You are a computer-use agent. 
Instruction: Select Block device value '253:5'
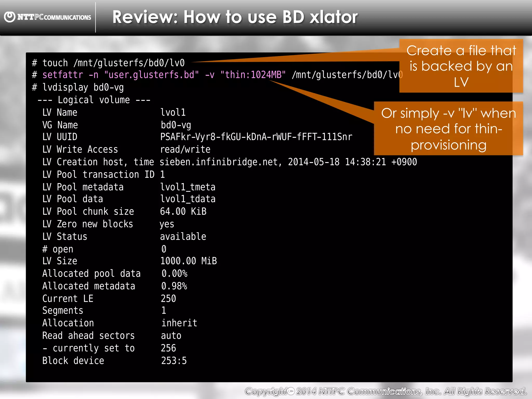click(174, 361)
